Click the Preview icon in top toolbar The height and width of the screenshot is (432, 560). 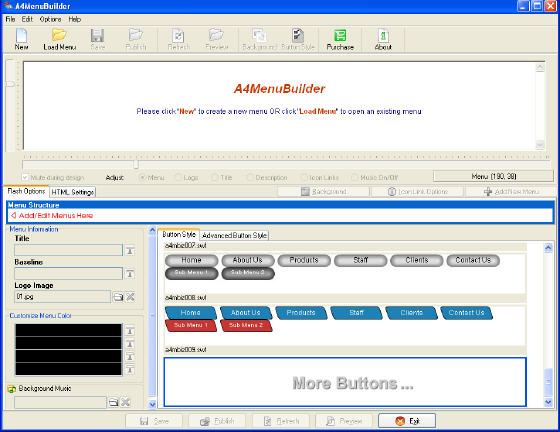pyautogui.click(x=216, y=35)
